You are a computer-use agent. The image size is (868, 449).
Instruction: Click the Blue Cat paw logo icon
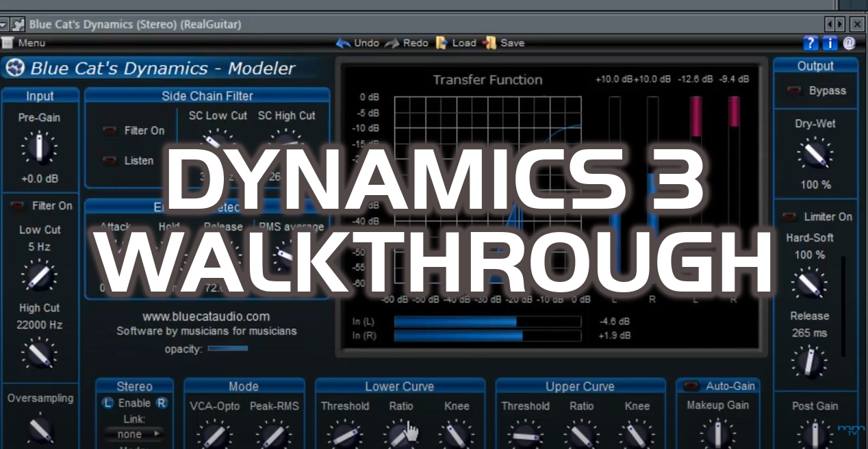(16, 68)
